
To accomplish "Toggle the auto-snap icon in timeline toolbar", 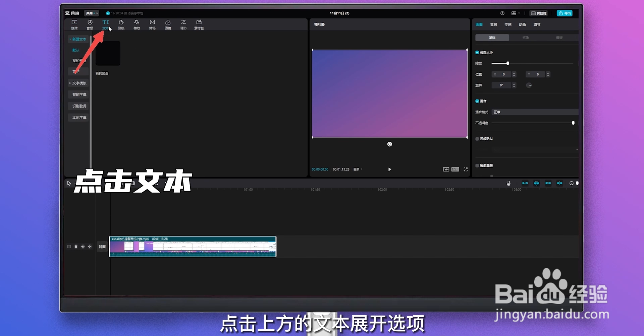I will pos(537,183).
